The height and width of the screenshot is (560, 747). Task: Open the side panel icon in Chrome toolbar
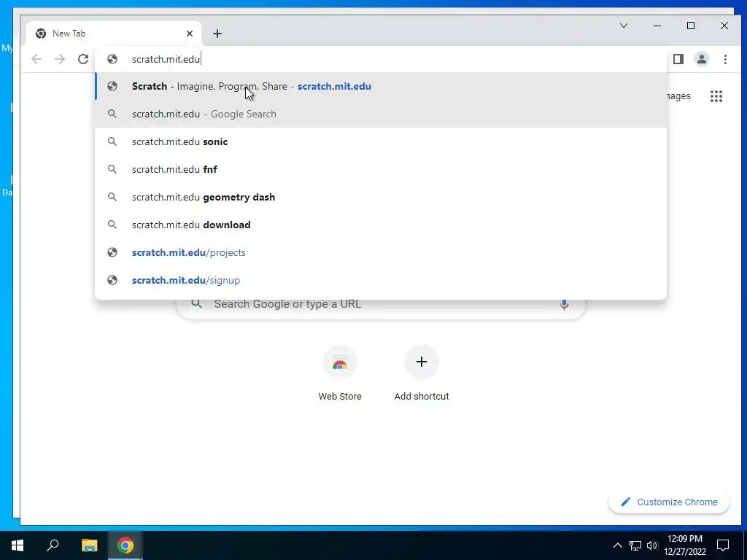[678, 59]
